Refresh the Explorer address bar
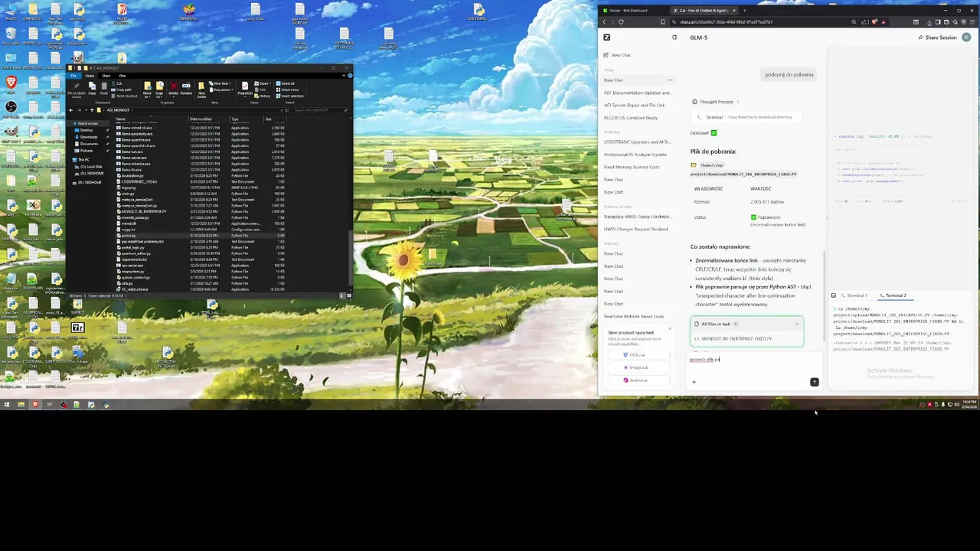Screen dimensions: 980x551 (287, 110)
